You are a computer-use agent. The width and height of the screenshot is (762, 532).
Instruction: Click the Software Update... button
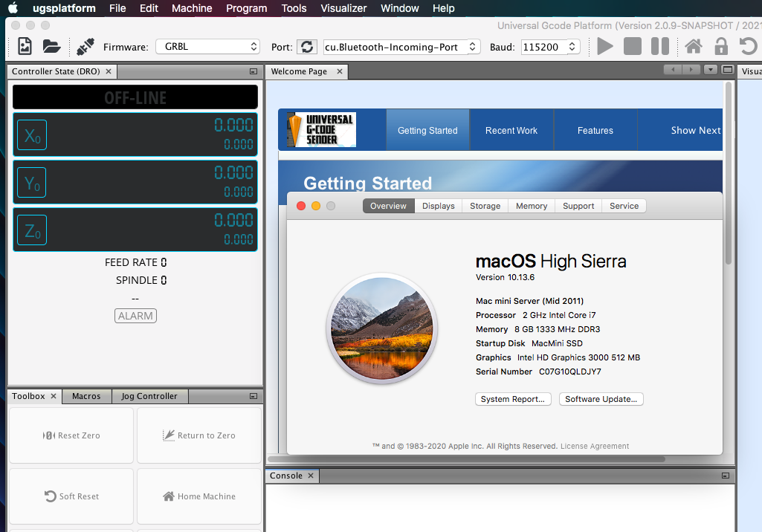[601, 399]
